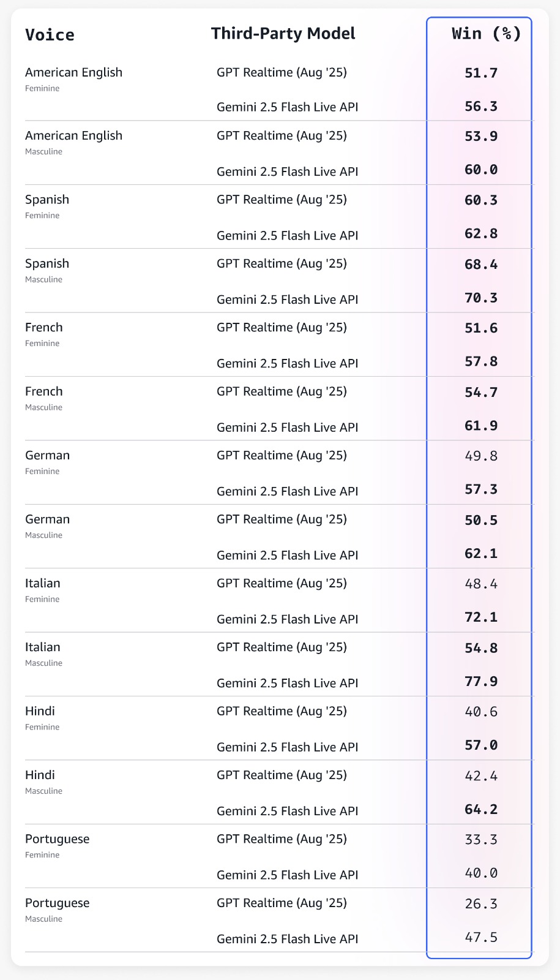Click the Voice column header
The image size is (560, 980).
[x=50, y=35]
